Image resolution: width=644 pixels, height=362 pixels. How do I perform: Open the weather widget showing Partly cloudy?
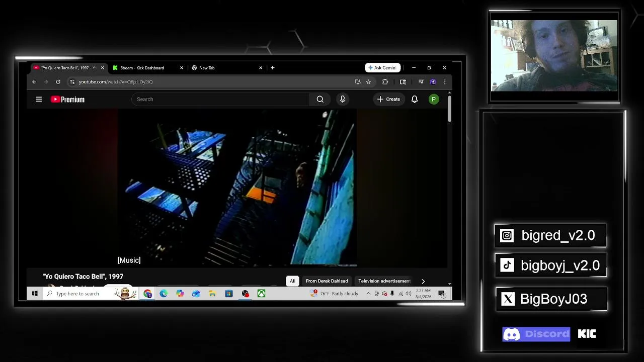(335, 294)
